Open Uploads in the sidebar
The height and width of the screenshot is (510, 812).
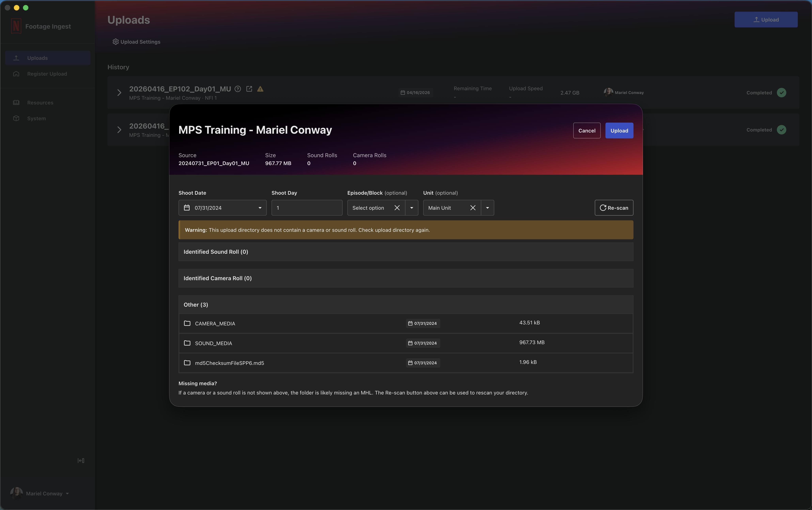(x=48, y=58)
